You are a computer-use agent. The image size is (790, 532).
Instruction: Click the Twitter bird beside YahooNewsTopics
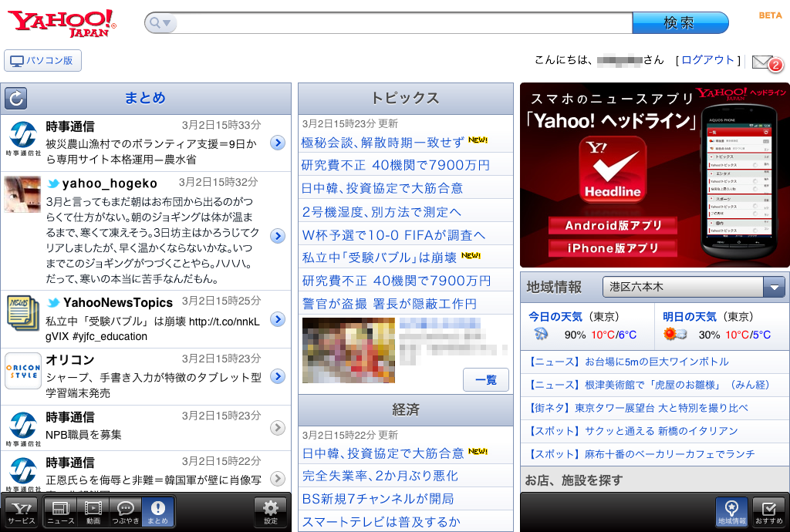pyautogui.click(x=53, y=302)
